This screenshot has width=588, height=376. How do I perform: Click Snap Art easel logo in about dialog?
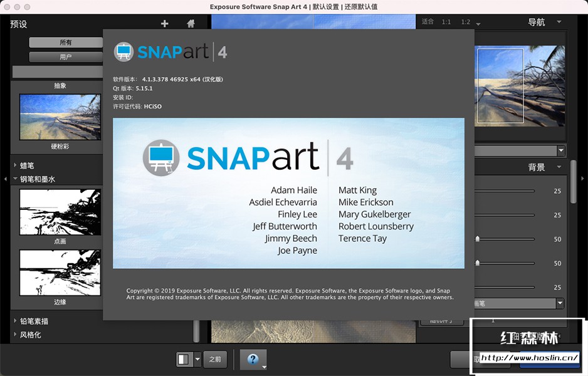123,52
